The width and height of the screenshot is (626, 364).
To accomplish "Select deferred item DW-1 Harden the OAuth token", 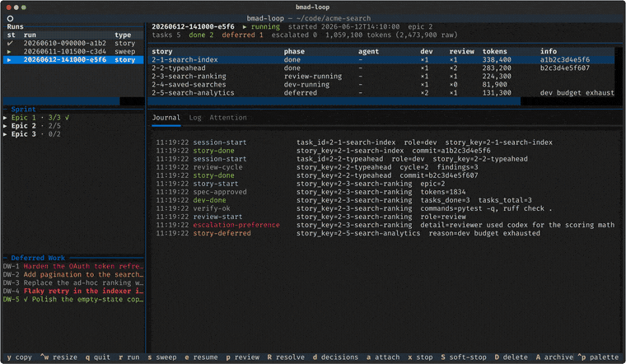I will (73, 266).
